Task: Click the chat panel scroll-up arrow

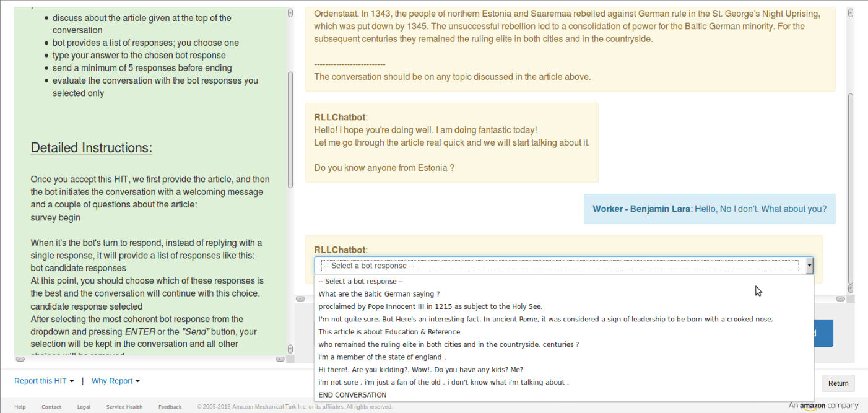Action: point(851,13)
